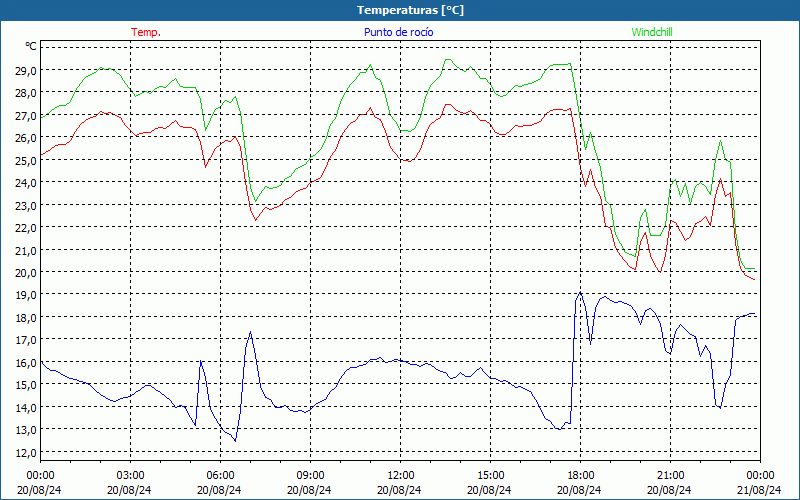Click the 06:00 time axis label
Viewport: 800px width, 500px height.
pyautogui.click(x=220, y=476)
